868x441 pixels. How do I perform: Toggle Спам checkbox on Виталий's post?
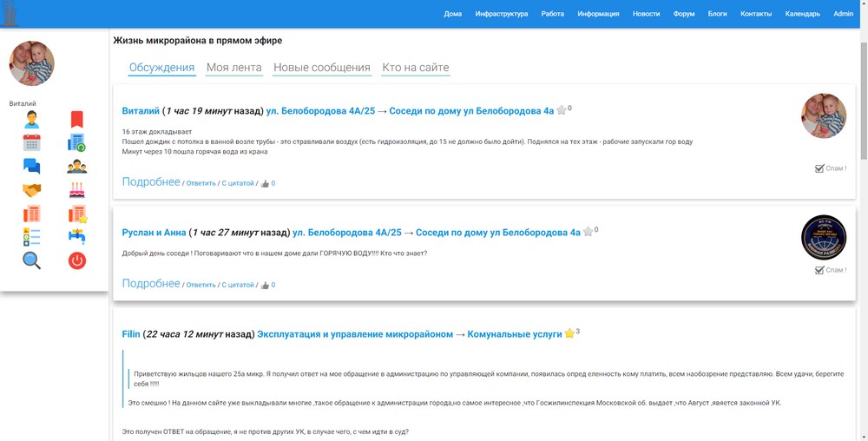pyautogui.click(x=820, y=168)
